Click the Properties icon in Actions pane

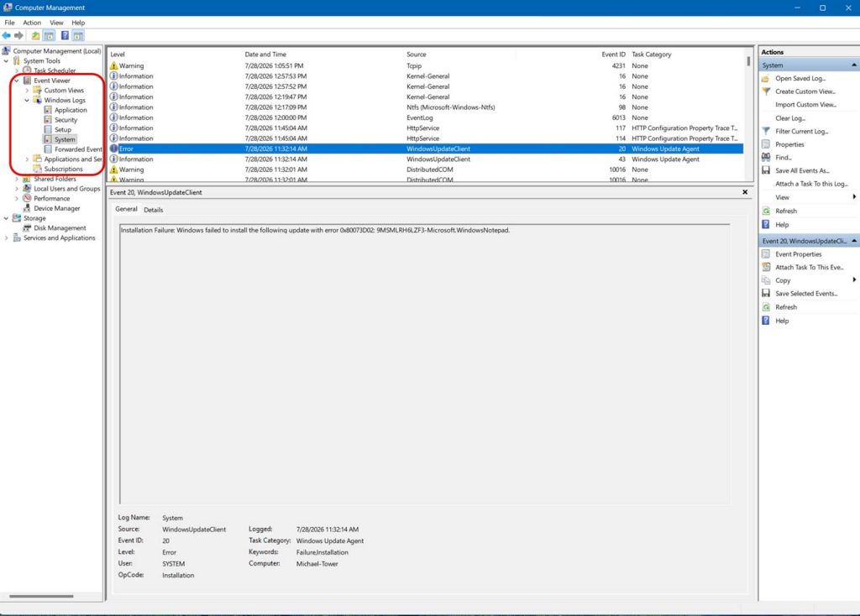tap(766, 144)
